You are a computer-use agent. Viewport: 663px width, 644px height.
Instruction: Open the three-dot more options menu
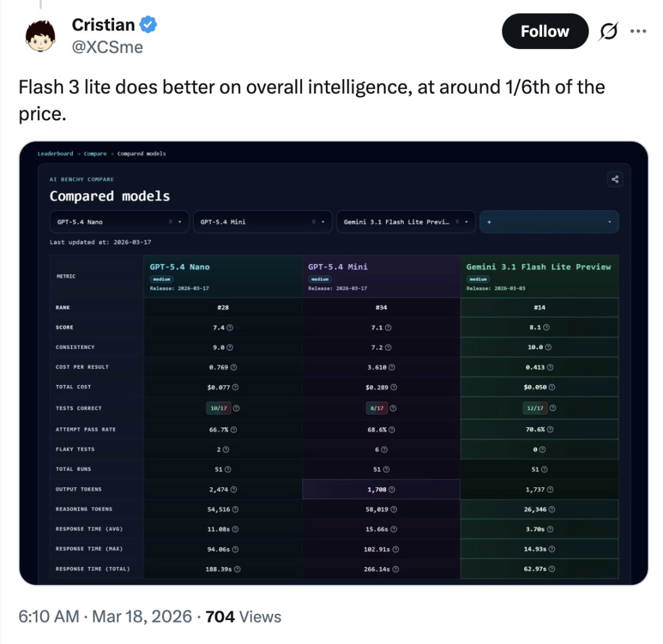coord(638,31)
